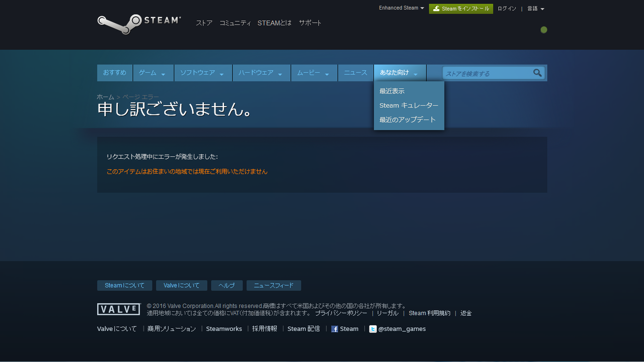Expand the ゲーム store menu

153,73
